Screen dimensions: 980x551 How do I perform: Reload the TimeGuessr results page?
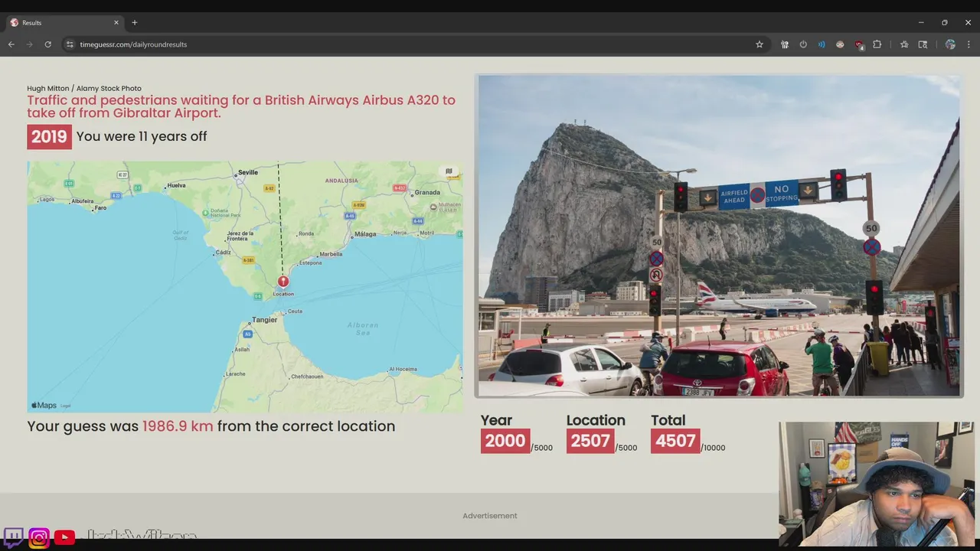click(47, 44)
